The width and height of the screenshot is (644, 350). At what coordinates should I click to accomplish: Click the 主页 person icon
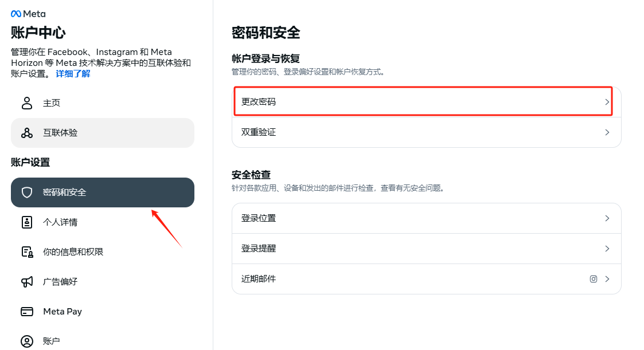tap(27, 103)
